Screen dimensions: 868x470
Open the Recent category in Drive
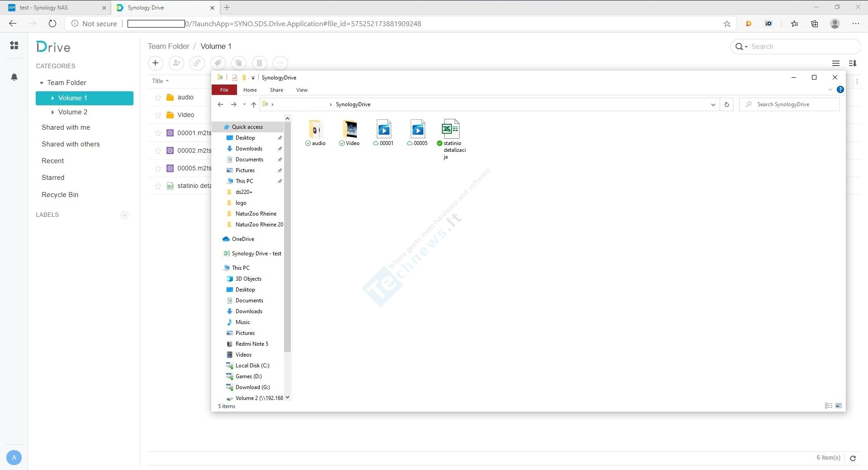coord(52,161)
